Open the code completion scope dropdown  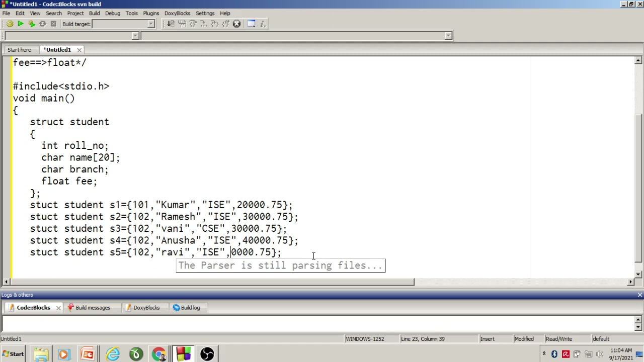[135, 36]
